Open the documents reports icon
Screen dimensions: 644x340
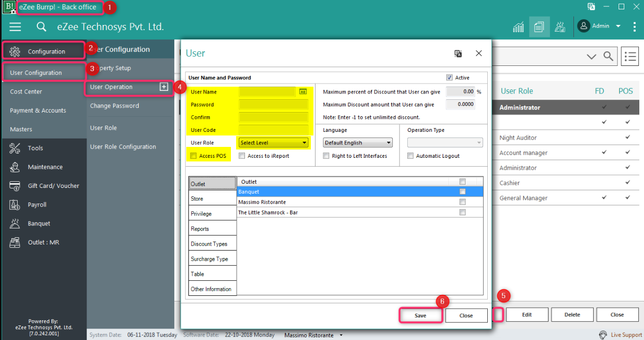click(x=539, y=26)
